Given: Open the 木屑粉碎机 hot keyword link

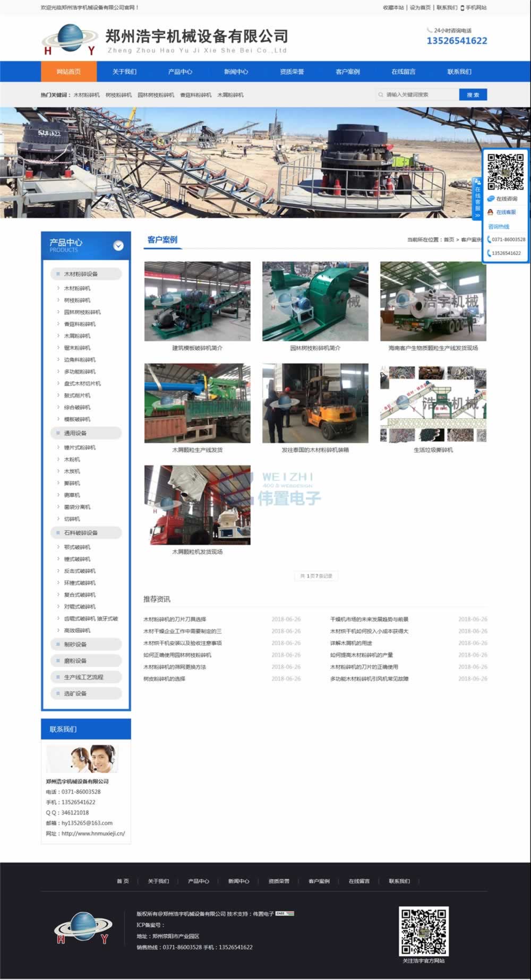Looking at the screenshot, I should coord(230,95).
